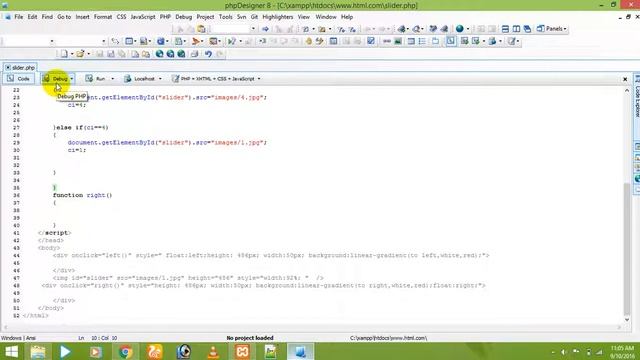
Task: Click the third globe preview icon
Action: tap(181, 54)
